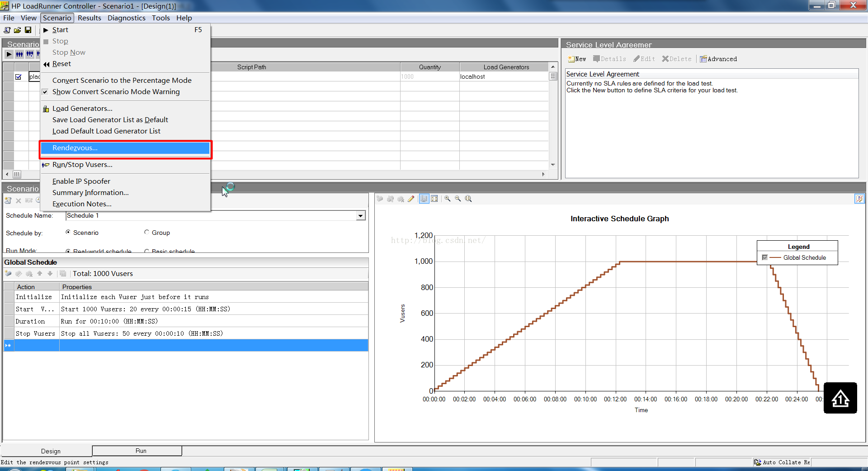Open the File menu
Viewport: 868px width, 471px height.
(x=9, y=18)
